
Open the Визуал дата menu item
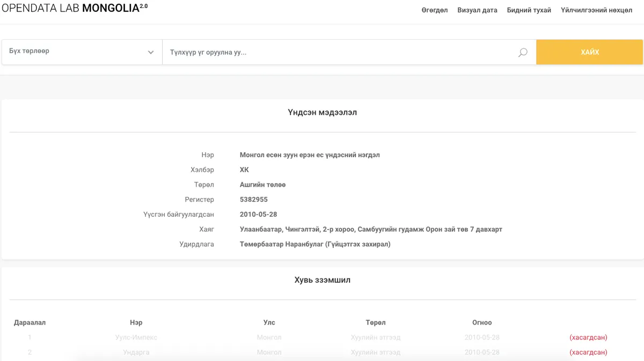coord(477,10)
